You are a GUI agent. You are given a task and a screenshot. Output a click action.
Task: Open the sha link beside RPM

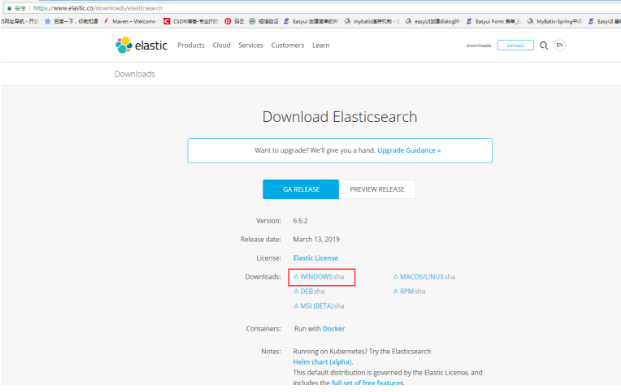420,291
